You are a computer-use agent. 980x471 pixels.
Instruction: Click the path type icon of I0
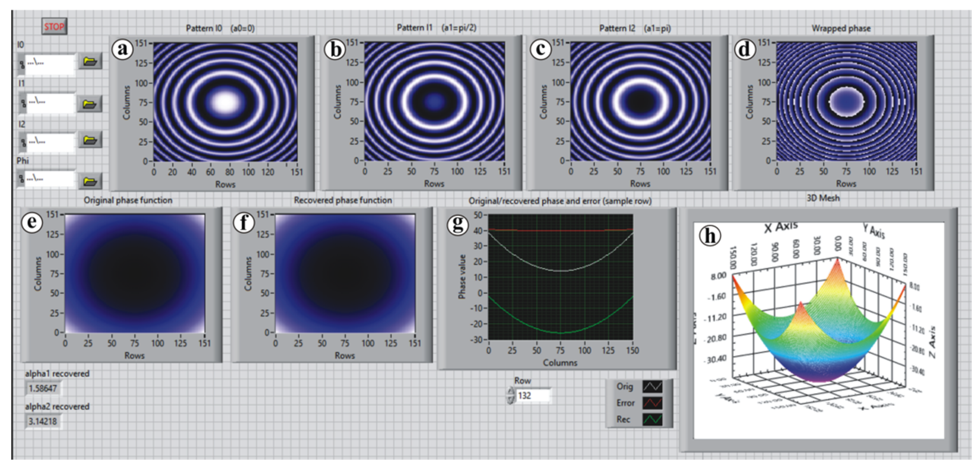22,64
